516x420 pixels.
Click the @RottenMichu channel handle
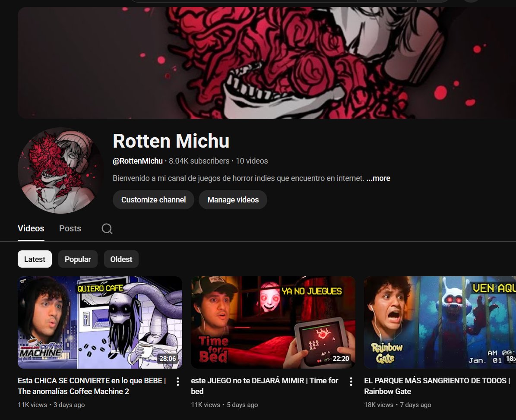(x=137, y=161)
